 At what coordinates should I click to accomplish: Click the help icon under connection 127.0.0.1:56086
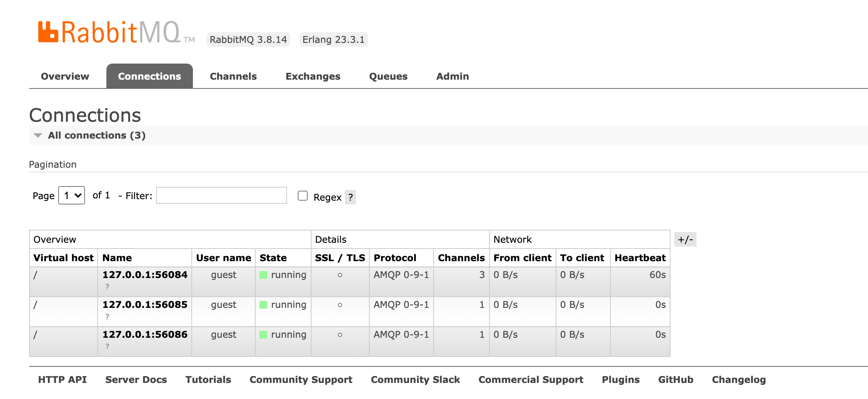107,346
